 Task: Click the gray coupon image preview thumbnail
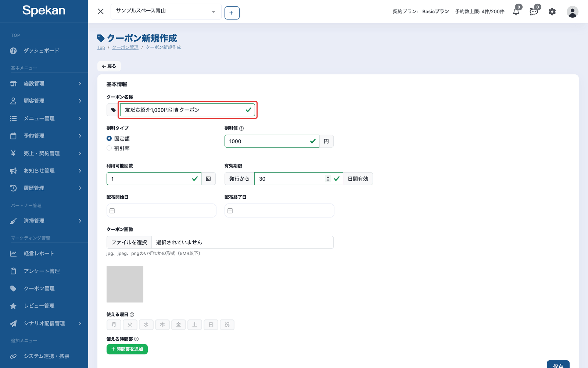pos(125,284)
